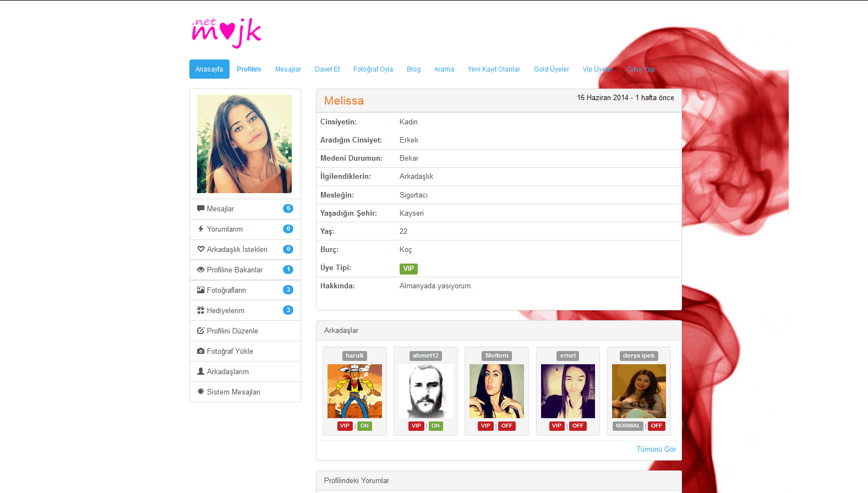Click the camera icon for Fotoğraf Yükle
868x493 pixels.
pos(200,351)
